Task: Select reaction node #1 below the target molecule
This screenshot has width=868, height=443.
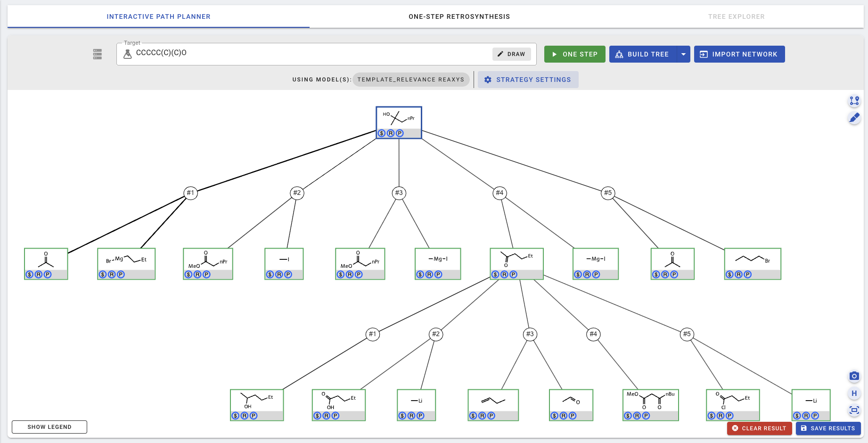Action: (x=190, y=193)
